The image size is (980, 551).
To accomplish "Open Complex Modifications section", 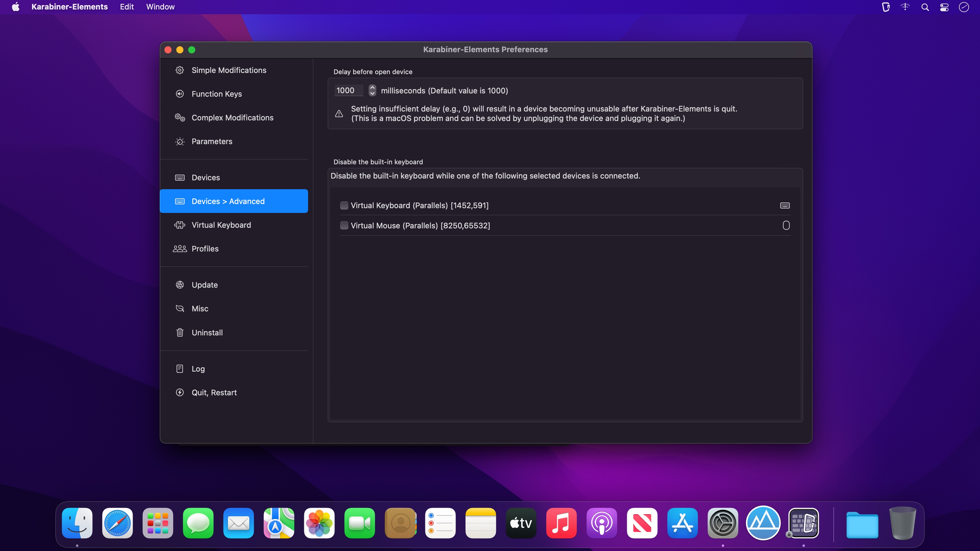I will (x=234, y=117).
